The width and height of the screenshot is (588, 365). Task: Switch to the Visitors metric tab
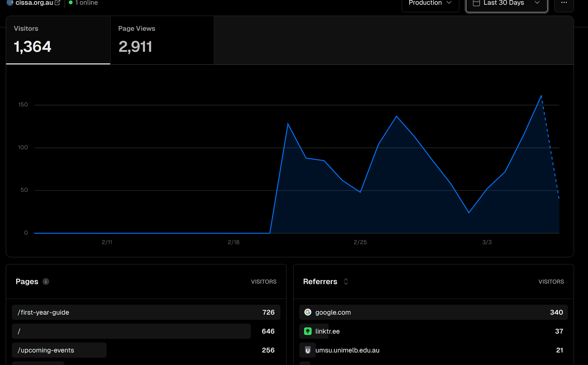click(x=58, y=40)
